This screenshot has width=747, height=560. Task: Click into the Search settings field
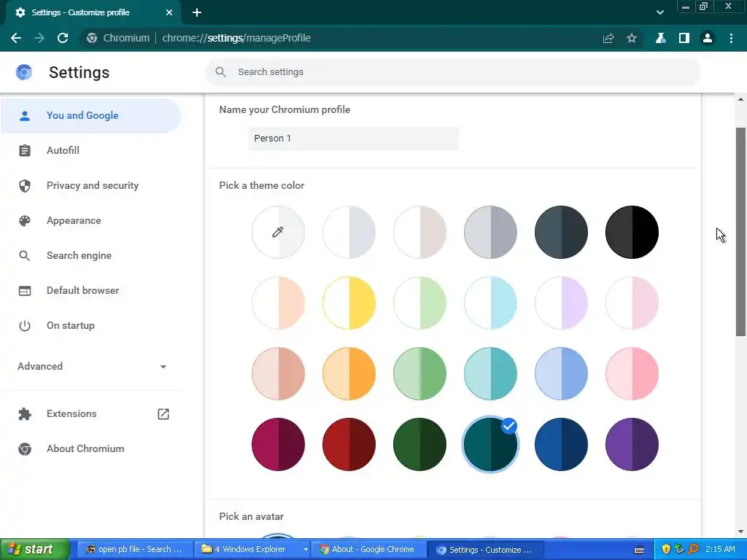[x=452, y=72]
